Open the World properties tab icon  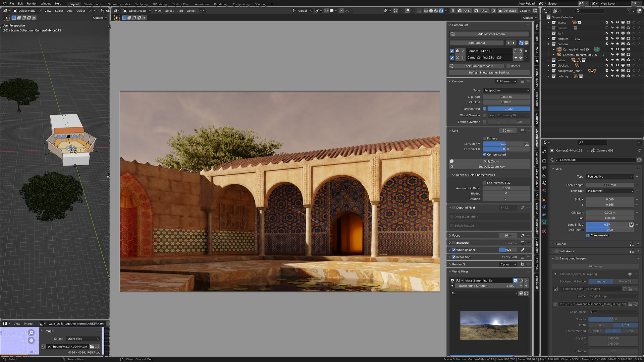(544, 190)
